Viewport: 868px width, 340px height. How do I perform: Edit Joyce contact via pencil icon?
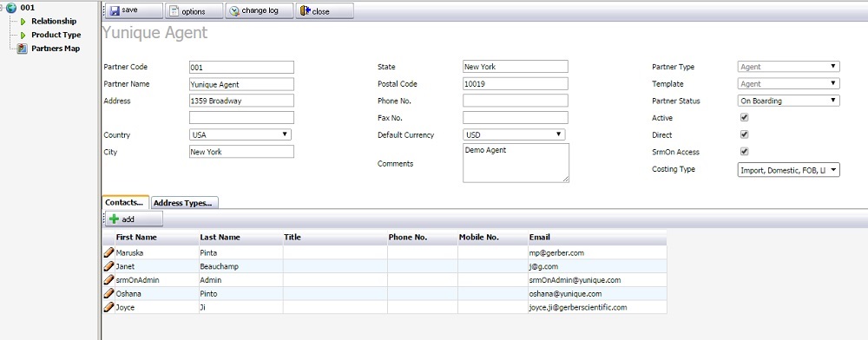pos(108,307)
